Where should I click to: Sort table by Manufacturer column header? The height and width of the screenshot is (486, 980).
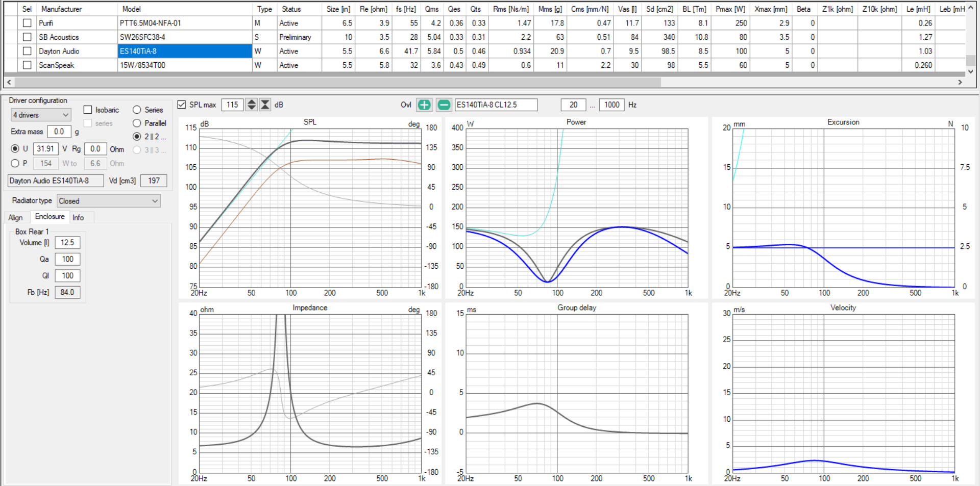click(x=77, y=9)
